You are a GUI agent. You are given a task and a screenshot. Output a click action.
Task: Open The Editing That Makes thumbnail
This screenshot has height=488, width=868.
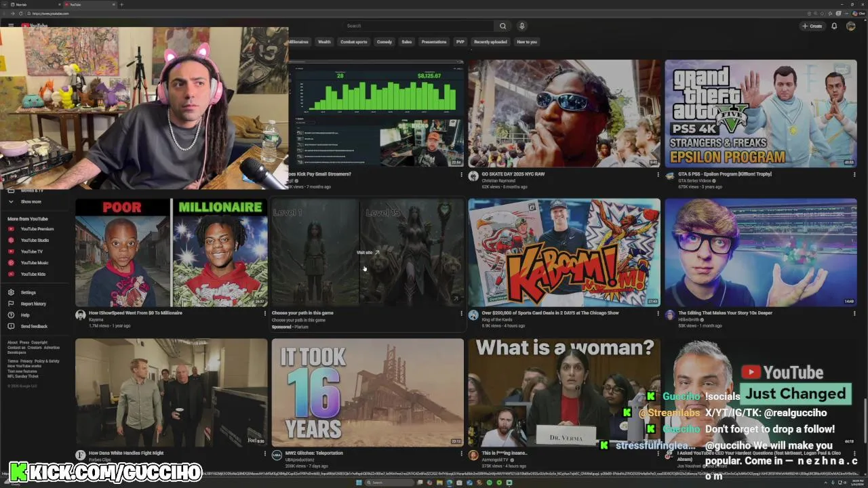click(761, 252)
